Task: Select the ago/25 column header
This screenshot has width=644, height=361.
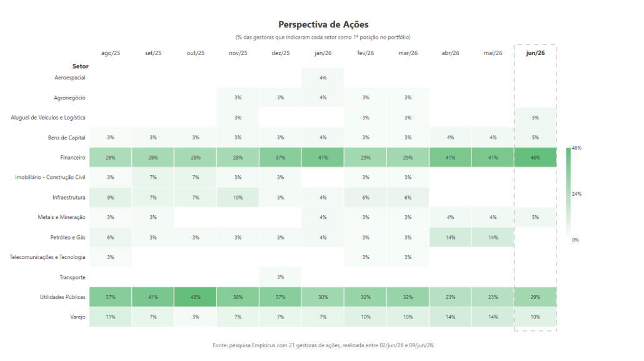Action: [x=111, y=53]
